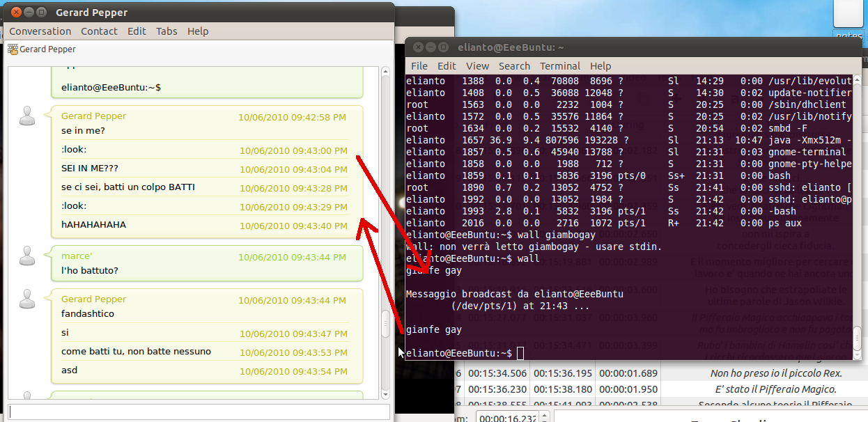This screenshot has width=868, height=422.
Task: Select subtitle row 'E' stato il Pifferaio Magico.'
Action: 764,389
